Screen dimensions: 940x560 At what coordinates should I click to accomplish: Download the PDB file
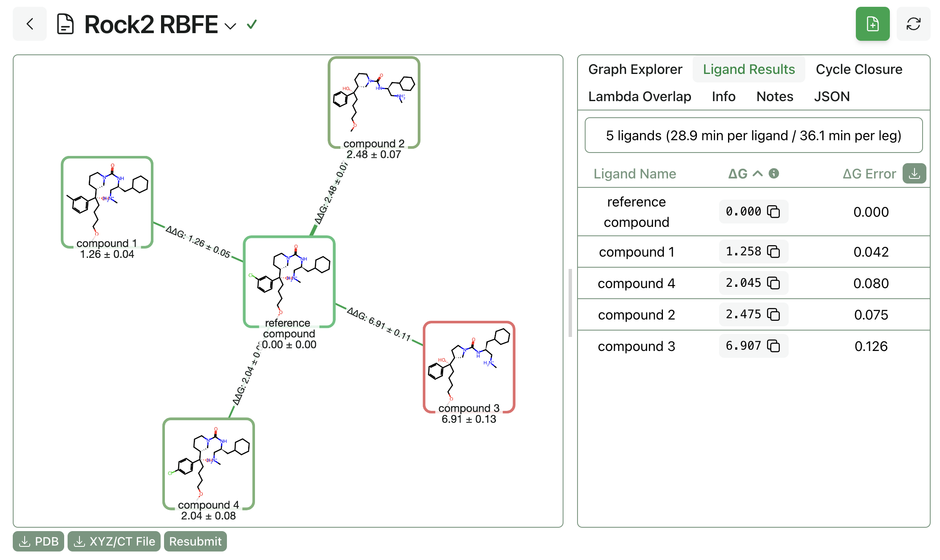[x=38, y=541]
